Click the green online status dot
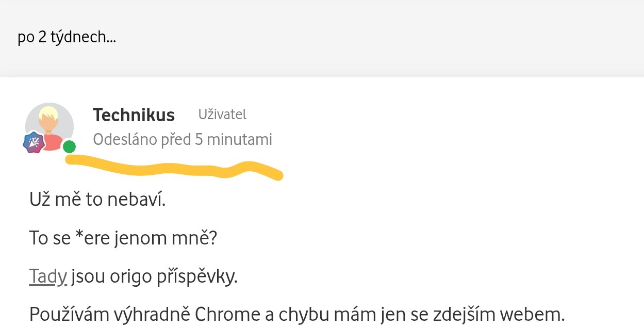This screenshot has height=327, width=644. pos(70,147)
